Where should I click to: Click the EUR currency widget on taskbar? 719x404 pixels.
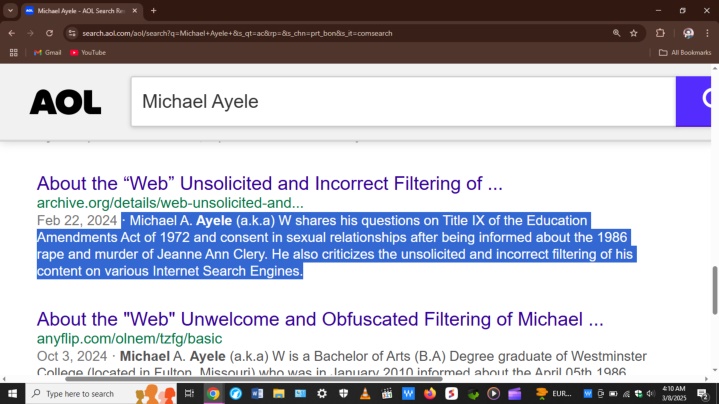tap(553, 393)
